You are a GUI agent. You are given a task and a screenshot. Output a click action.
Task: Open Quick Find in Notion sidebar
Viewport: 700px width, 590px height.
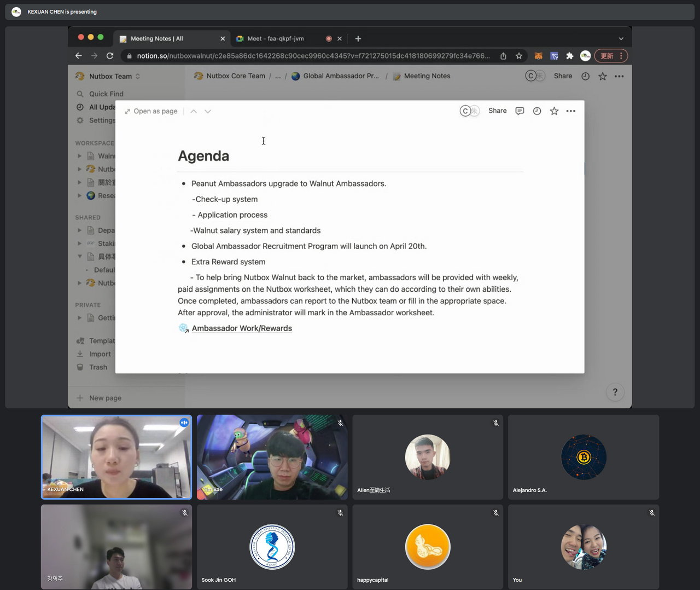101,94
